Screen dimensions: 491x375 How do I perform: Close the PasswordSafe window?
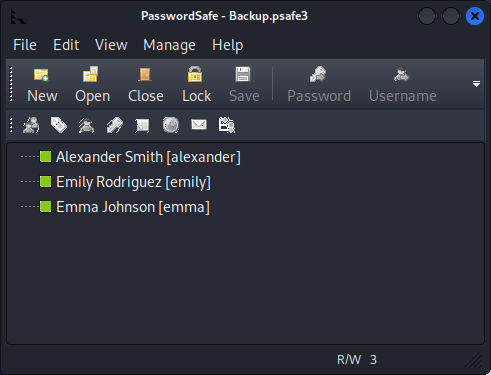[475, 16]
